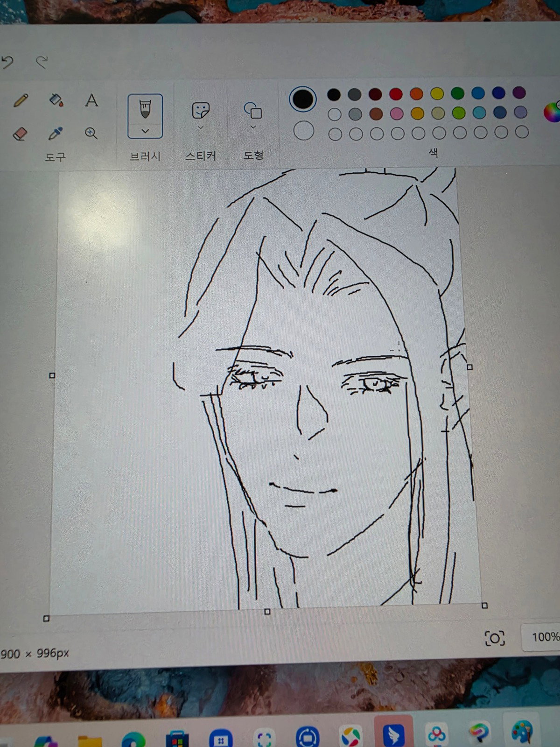Screen dimensions: 560x747
Task: Select the Fill bucket tool
Action: coord(56,99)
